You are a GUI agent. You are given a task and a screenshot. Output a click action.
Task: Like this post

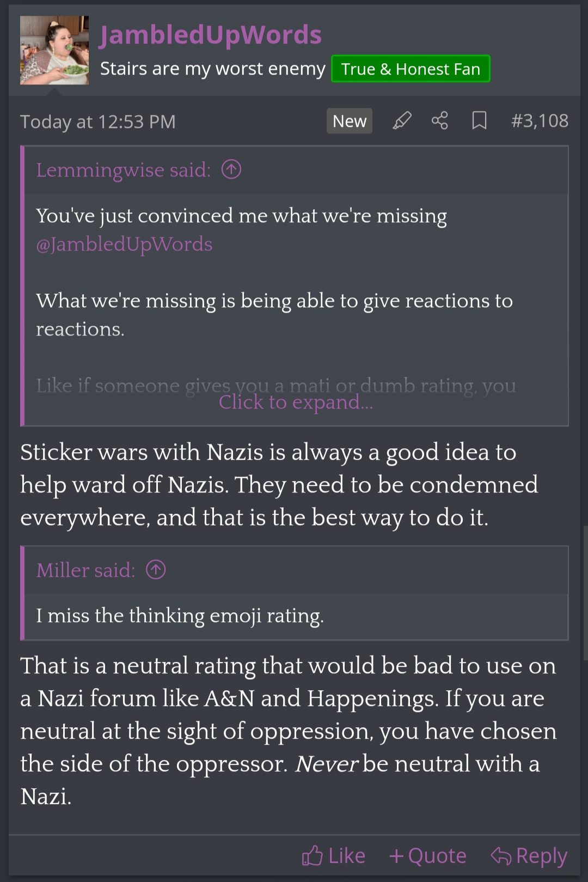coord(334,856)
